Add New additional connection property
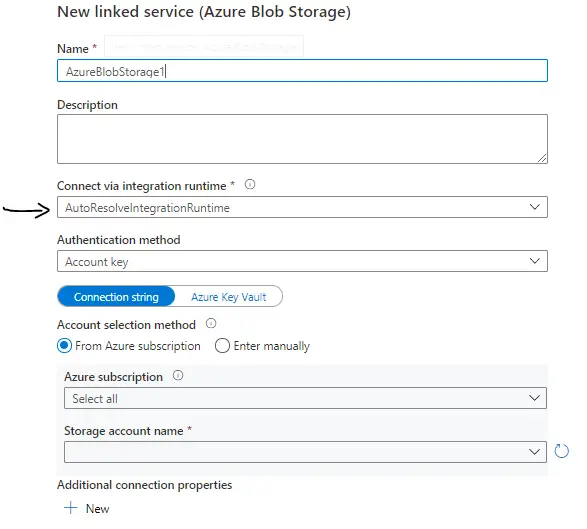Screen dimensions: 587x529 coord(87,508)
